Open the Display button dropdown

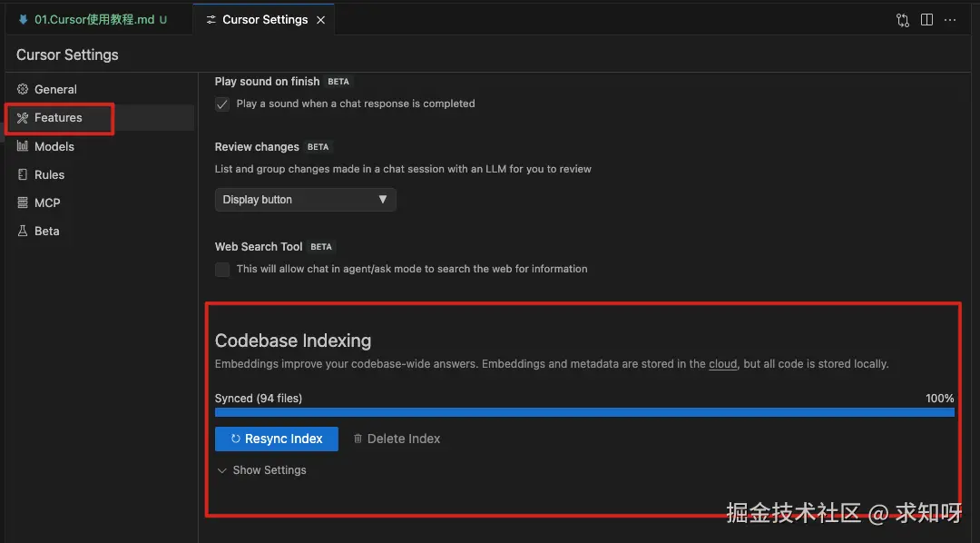[x=305, y=200]
